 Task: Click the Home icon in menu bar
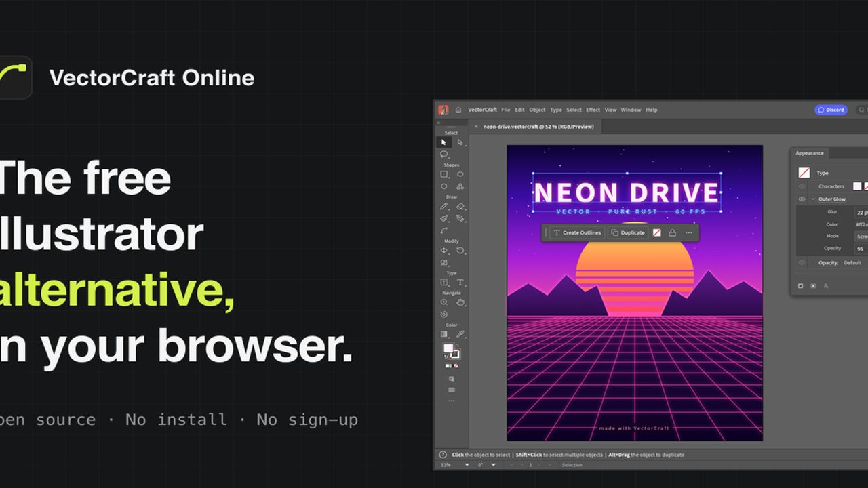458,110
